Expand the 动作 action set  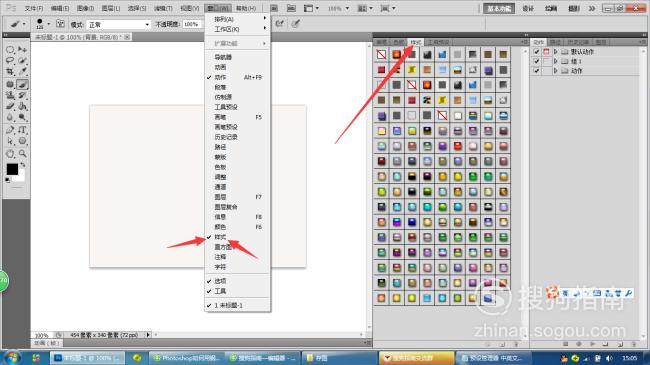click(556, 71)
